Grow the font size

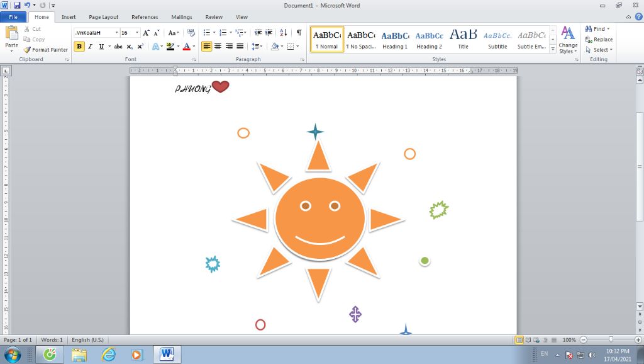[146, 33]
